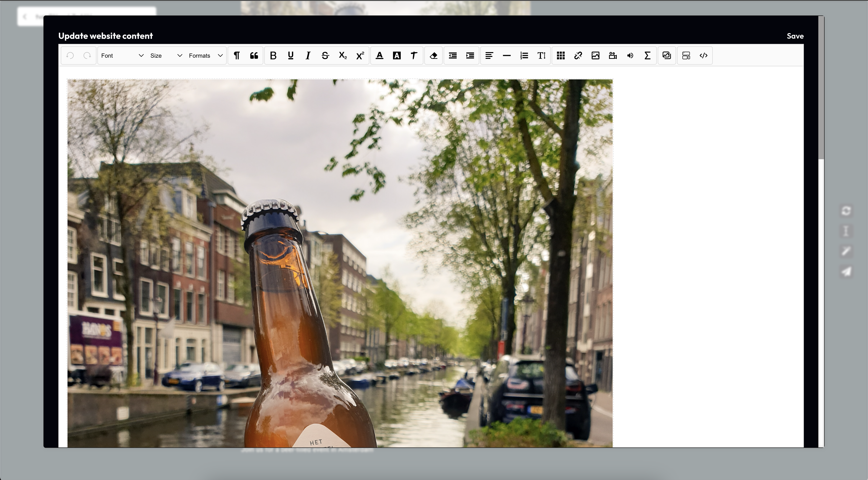The width and height of the screenshot is (868, 480).
Task: Click the dialog's vertical scrollbar
Action: point(821,88)
